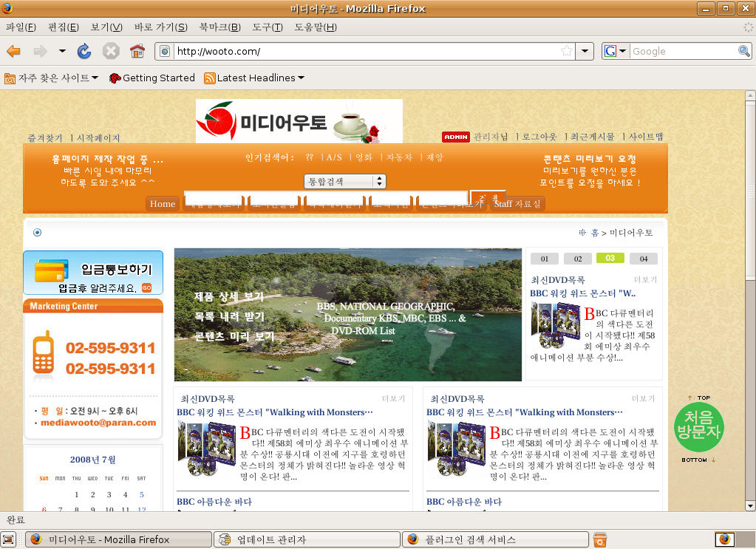Click the 로그아웃 link
Screen dimensions: 756x549
[x=539, y=137]
